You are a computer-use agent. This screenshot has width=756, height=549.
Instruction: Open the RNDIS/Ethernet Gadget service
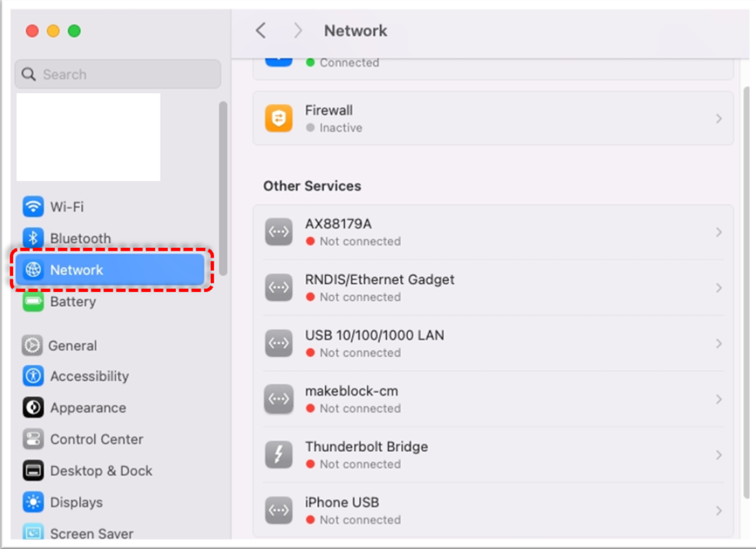point(379,287)
